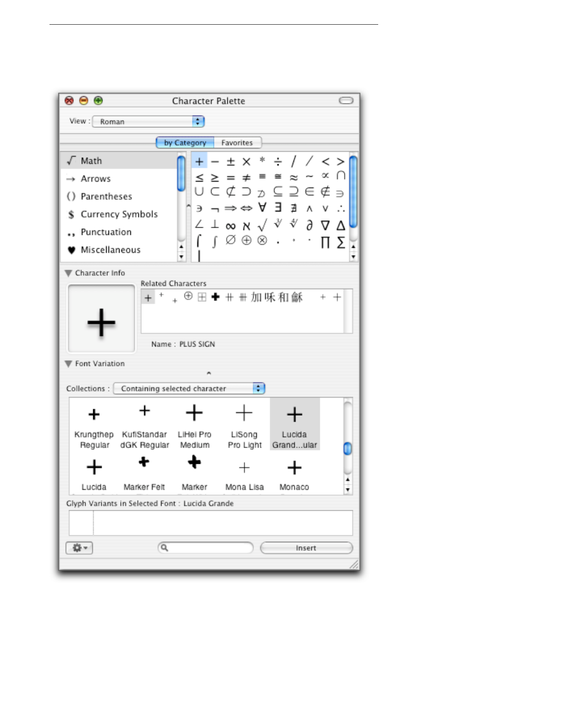Select the minus sign character
This screenshot has height=728, width=562.
[215, 162]
